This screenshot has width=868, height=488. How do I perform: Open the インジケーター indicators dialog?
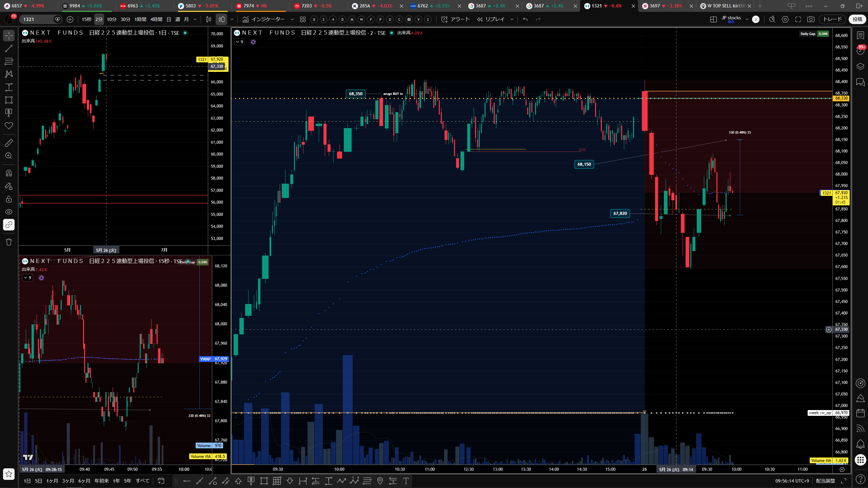pyautogui.click(x=264, y=19)
